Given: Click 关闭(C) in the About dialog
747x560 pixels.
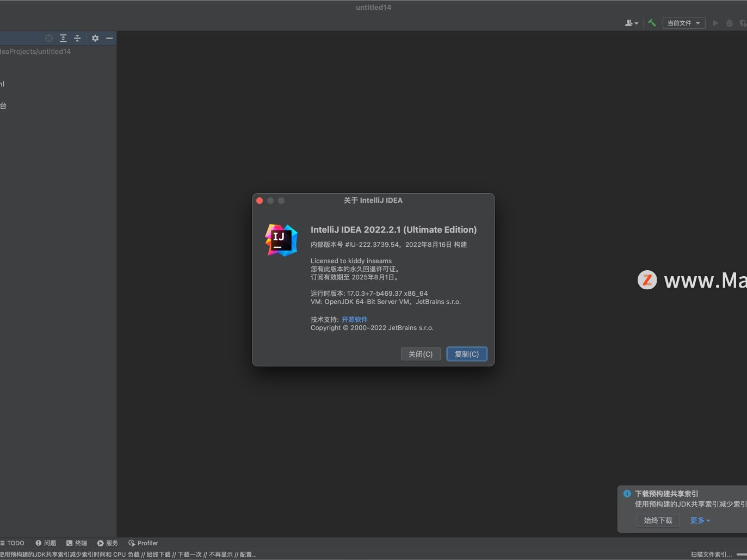Looking at the screenshot, I should pos(420,354).
